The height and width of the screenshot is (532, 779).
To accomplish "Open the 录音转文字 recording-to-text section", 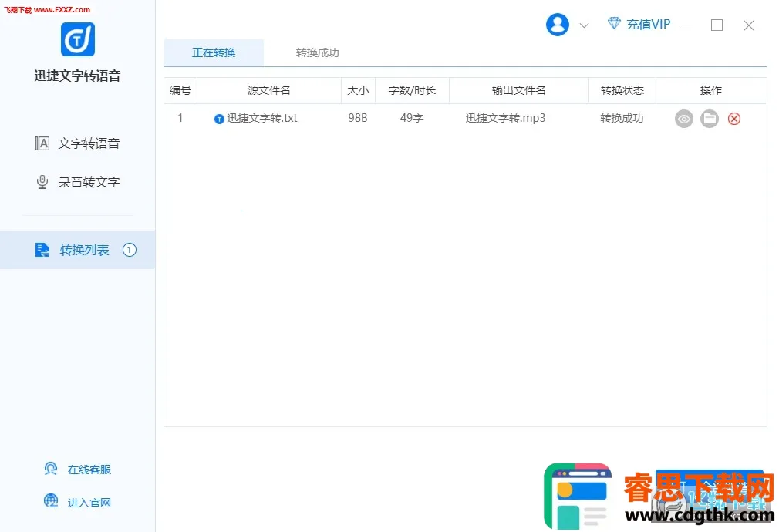I will point(78,182).
